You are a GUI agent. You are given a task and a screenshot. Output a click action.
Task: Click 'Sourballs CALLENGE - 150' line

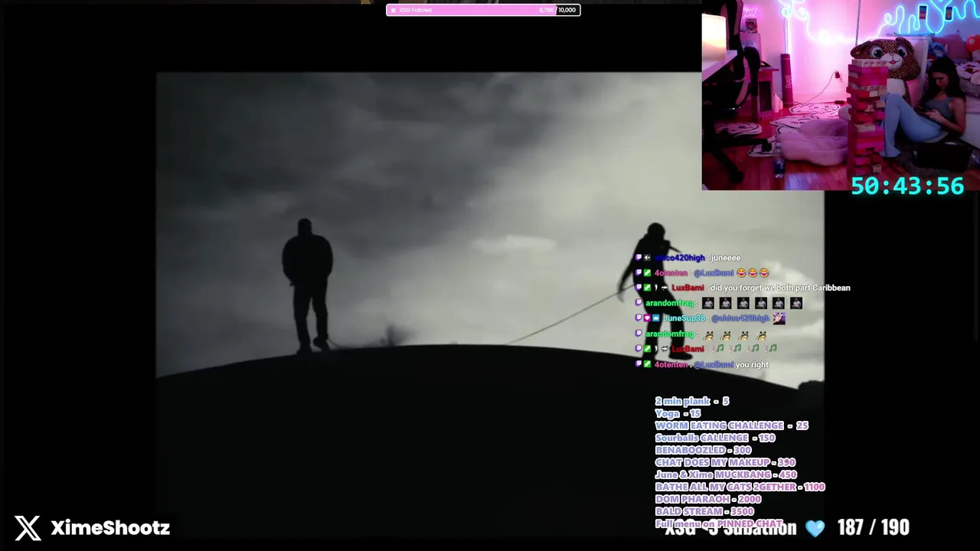pyautogui.click(x=715, y=438)
